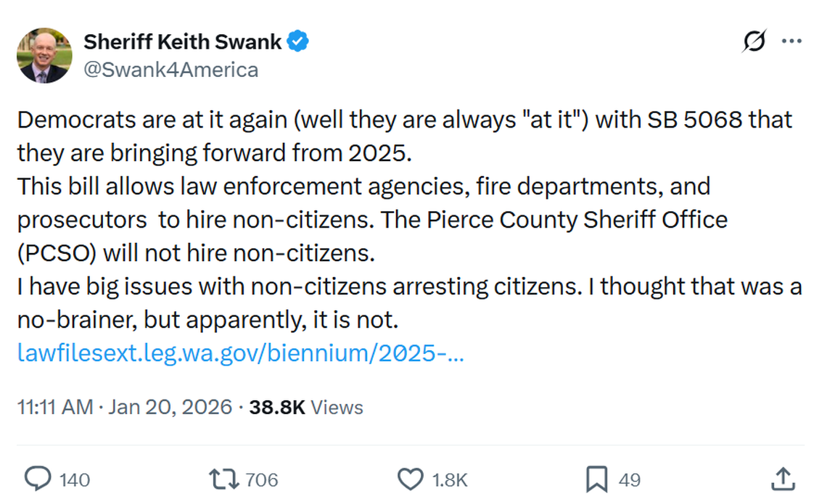The image size is (827, 504).
Task: Click the heart icon to like
Action: click(x=411, y=479)
